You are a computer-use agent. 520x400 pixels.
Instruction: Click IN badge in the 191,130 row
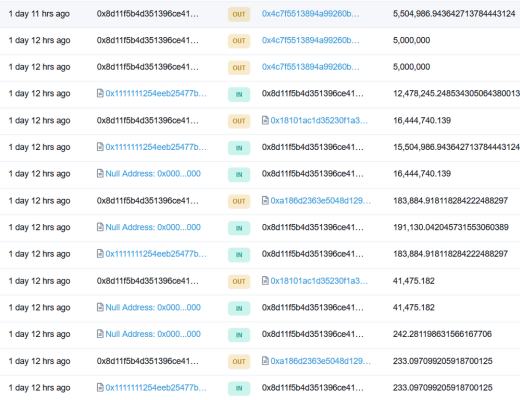point(239,228)
